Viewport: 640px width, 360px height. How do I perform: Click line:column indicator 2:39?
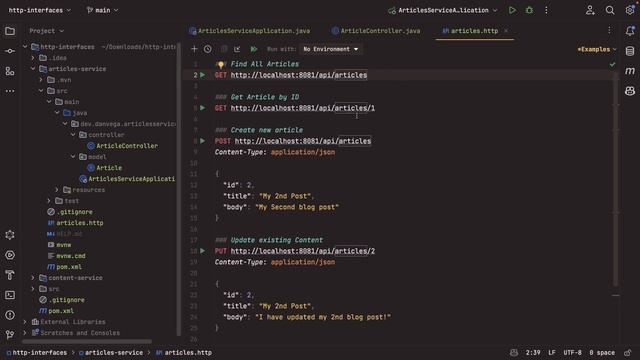tap(533, 353)
